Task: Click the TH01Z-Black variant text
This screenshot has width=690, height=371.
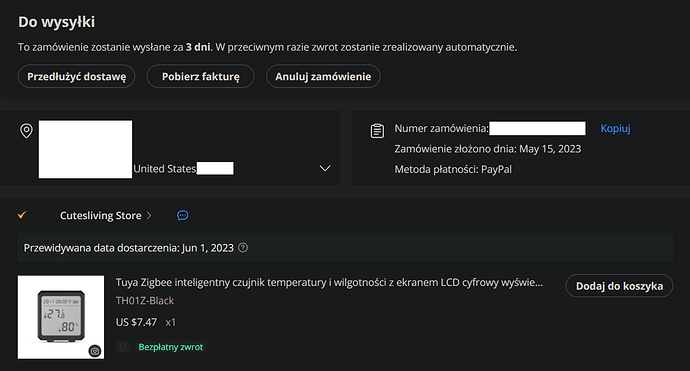Action: pyautogui.click(x=145, y=301)
